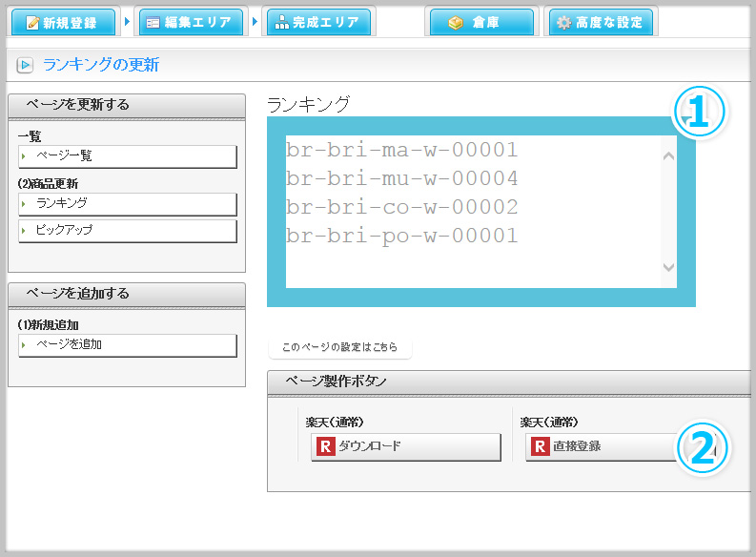The image size is (756, 557).
Task: Click the ランキングの更新 heading link
Action: pyautogui.click(x=101, y=65)
